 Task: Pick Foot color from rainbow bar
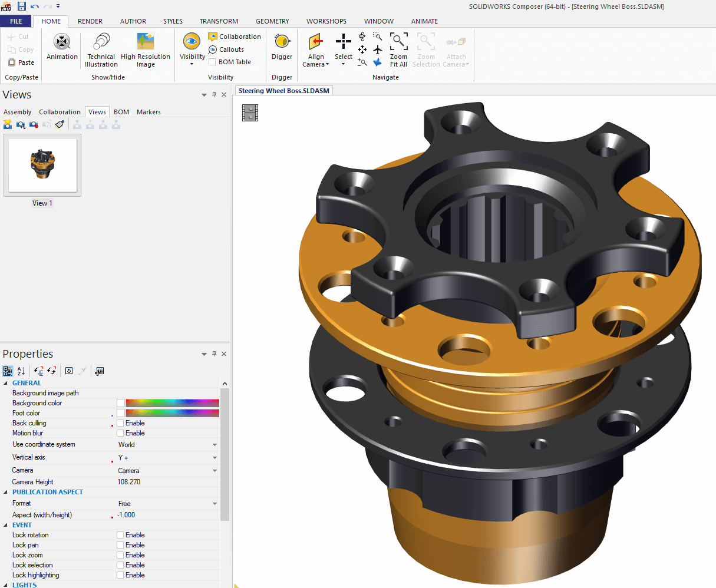[x=172, y=413]
